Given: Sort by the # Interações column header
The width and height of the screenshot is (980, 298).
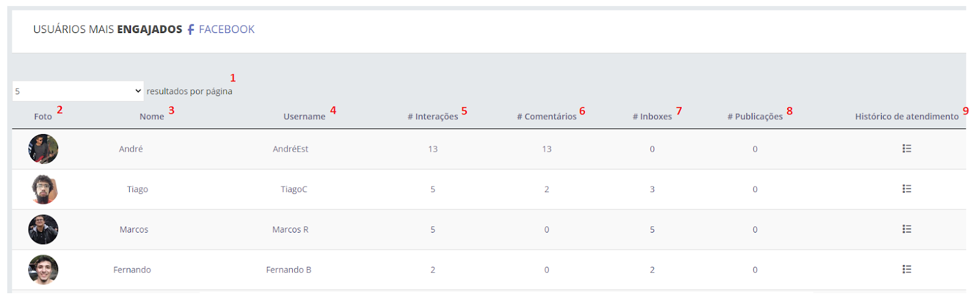Looking at the screenshot, I should coord(432,116).
